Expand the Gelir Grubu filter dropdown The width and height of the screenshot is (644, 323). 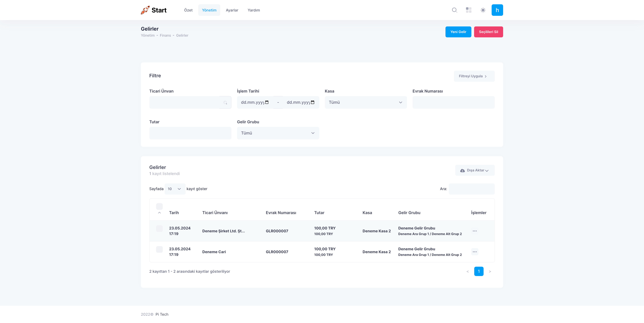(x=278, y=133)
